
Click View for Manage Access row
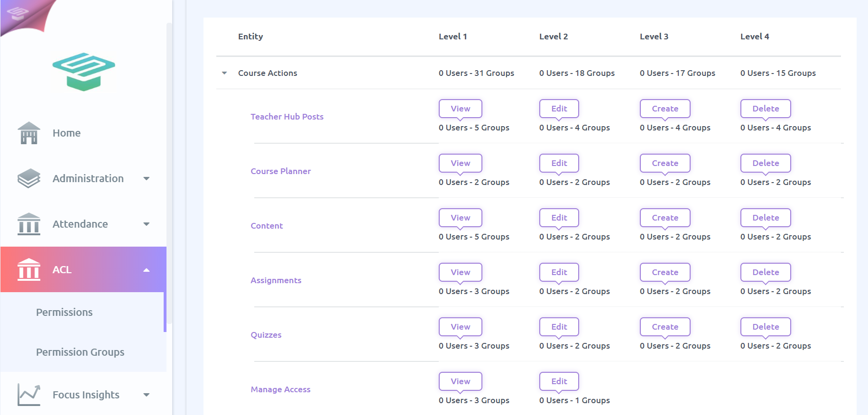coord(461,381)
